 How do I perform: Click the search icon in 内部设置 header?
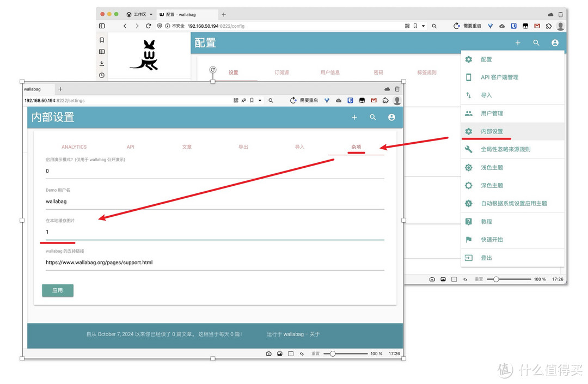373,117
